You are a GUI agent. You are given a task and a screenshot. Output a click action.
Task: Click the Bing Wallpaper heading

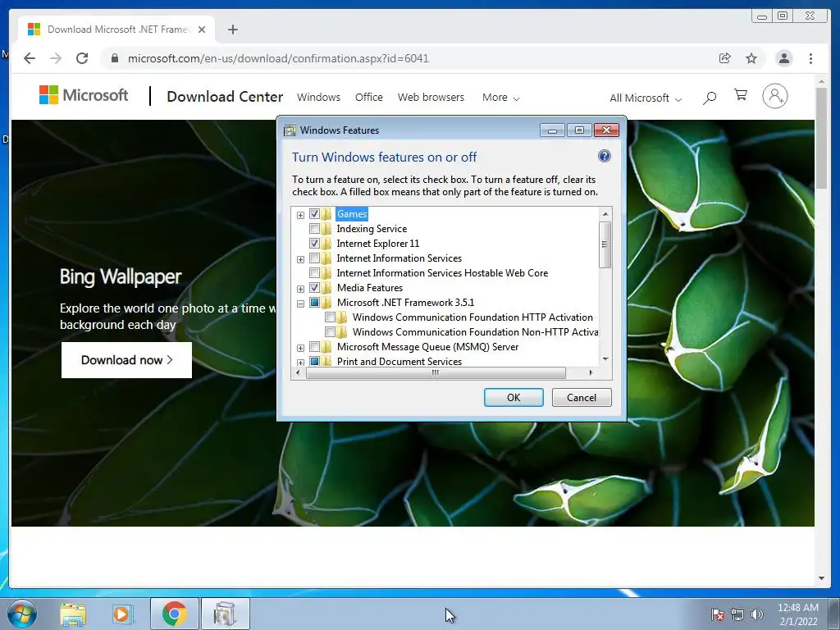click(x=121, y=277)
